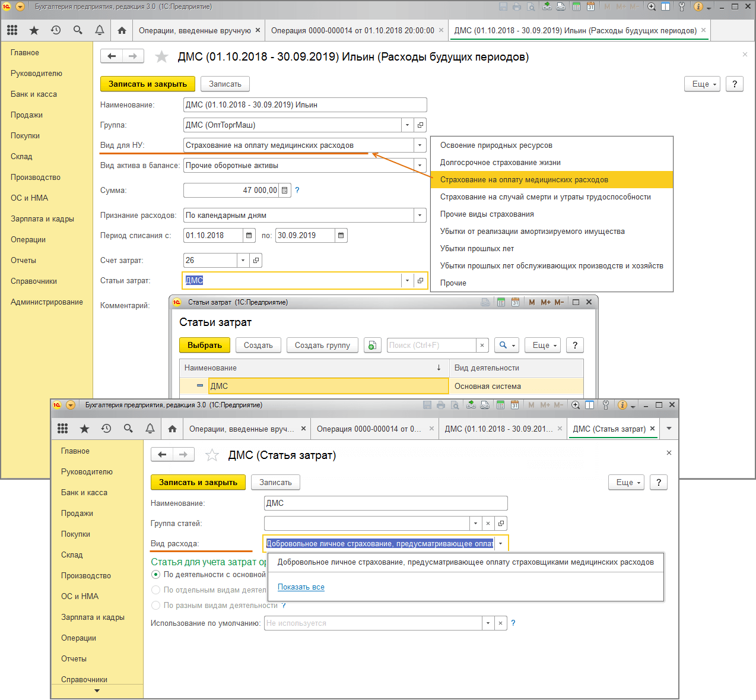Open sections menu grid in back window

pyautogui.click(x=12, y=30)
